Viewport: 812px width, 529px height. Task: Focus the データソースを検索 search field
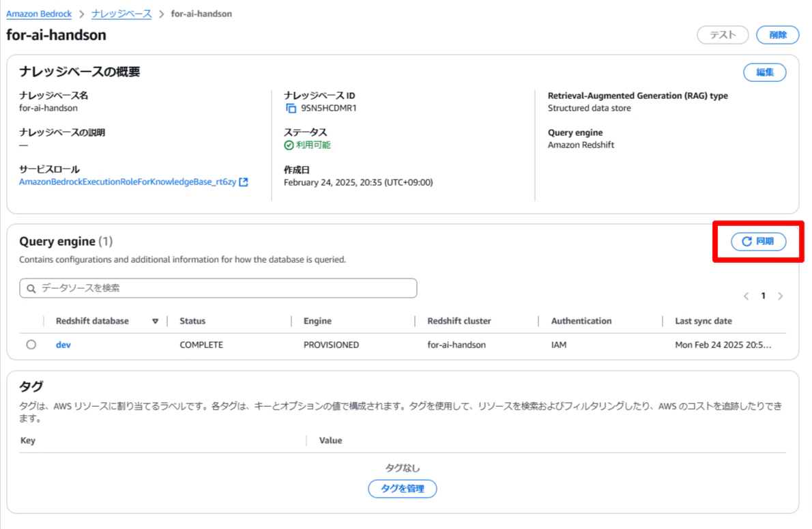[x=218, y=288]
